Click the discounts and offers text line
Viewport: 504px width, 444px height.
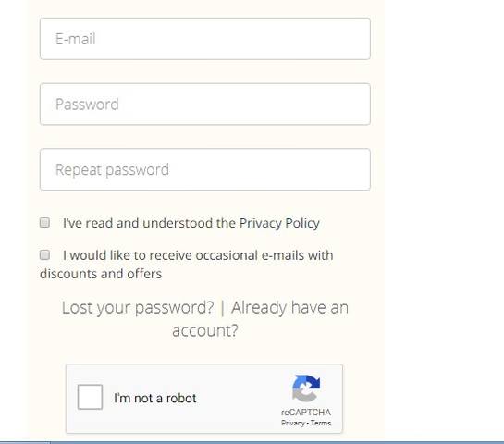pyautogui.click(x=101, y=274)
